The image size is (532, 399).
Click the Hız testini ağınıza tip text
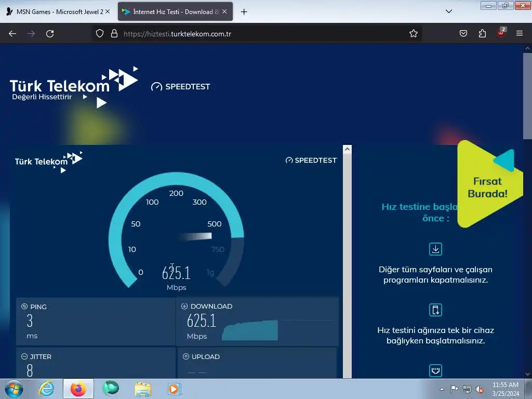436,336
